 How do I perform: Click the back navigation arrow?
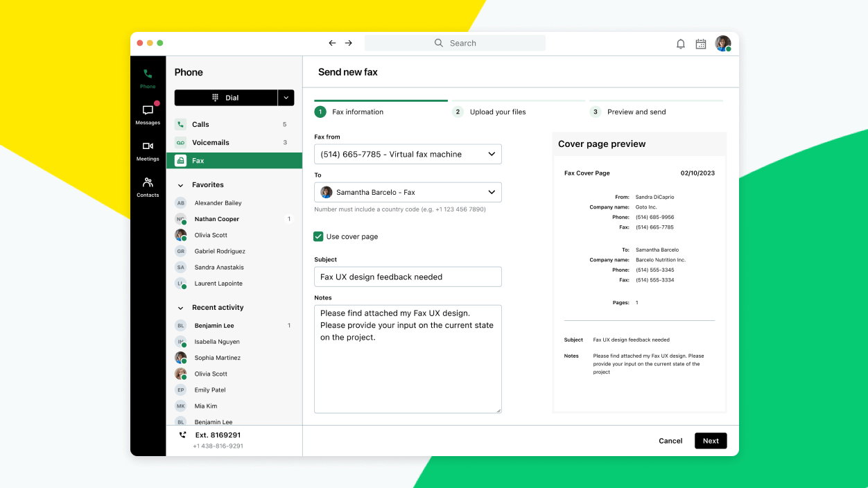tap(332, 43)
